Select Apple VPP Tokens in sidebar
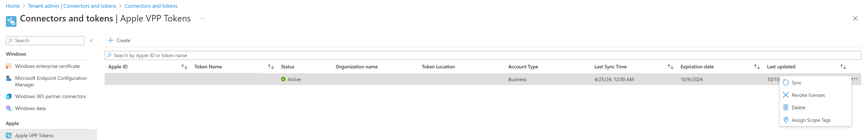Screen dimensions: 868x140 click(34, 135)
